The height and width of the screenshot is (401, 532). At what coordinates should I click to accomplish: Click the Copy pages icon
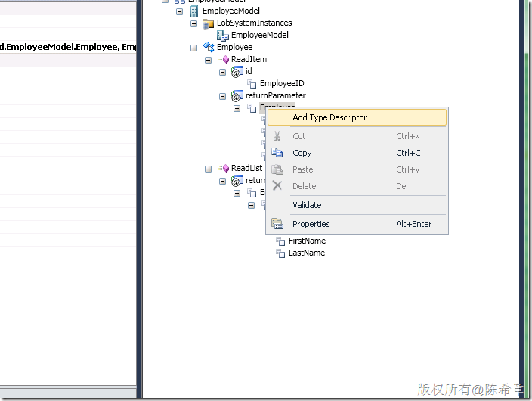[277, 153]
